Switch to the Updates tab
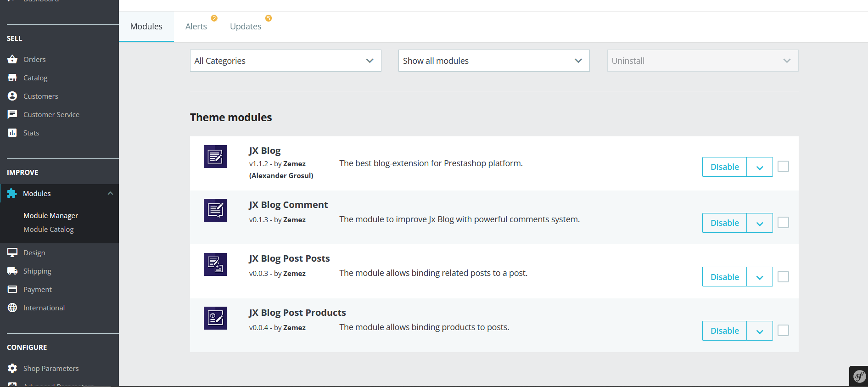 246,27
